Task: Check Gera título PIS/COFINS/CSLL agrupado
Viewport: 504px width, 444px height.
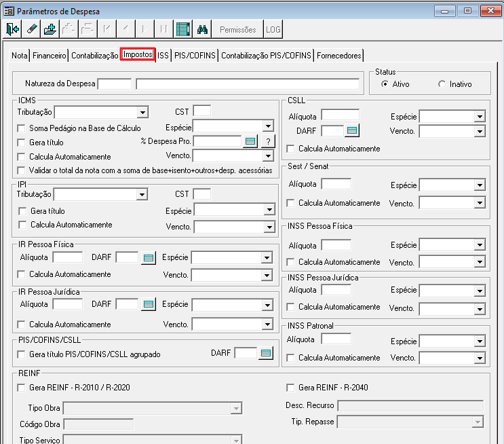Action: (x=21, y=354)
